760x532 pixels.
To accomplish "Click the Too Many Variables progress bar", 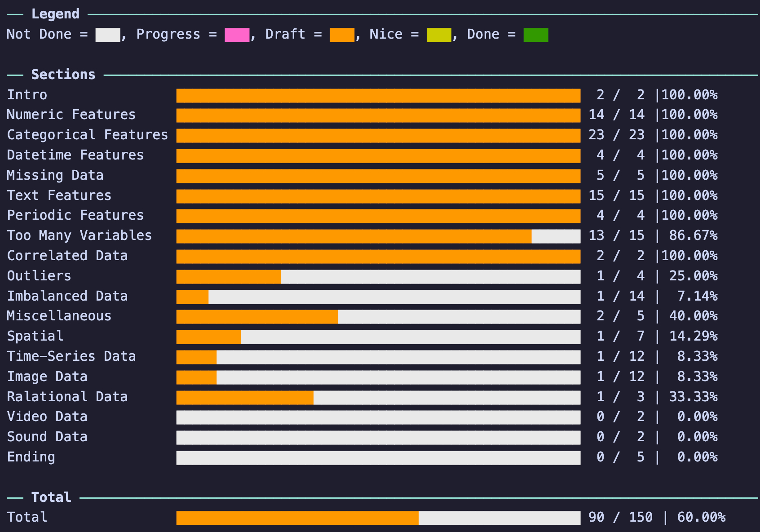I will (x=378, y=236).
